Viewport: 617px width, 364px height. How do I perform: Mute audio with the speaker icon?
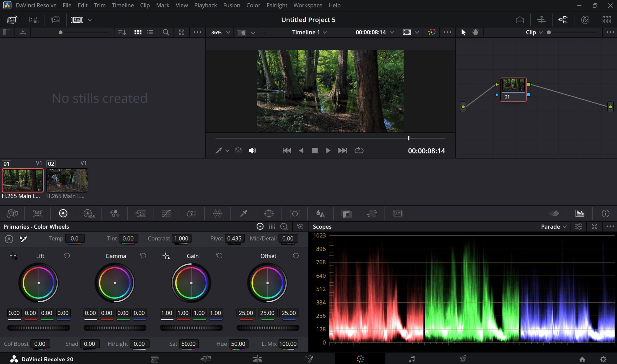point(252,150)
